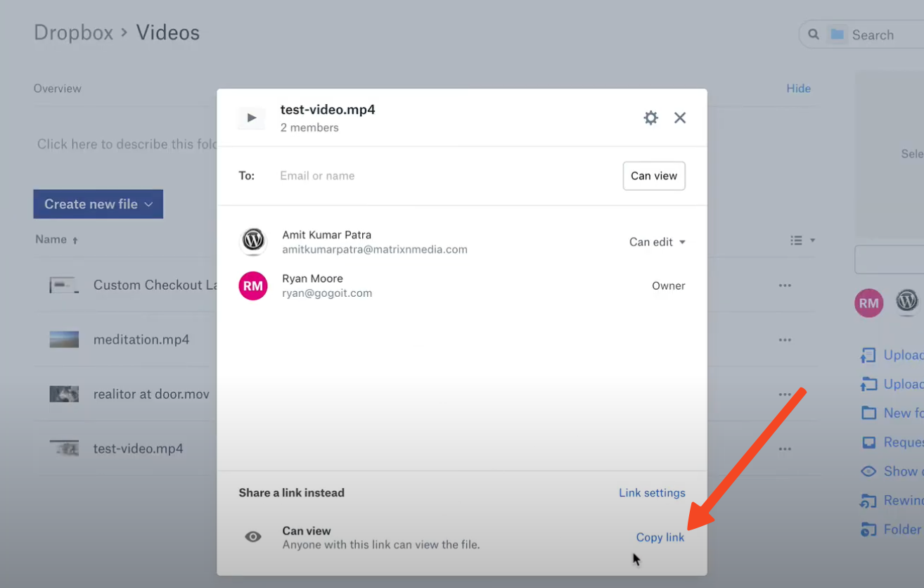This screenshot has width=924, height=588.
Task: Open more options for realitor at door.mov
Action: pos(785,395)
